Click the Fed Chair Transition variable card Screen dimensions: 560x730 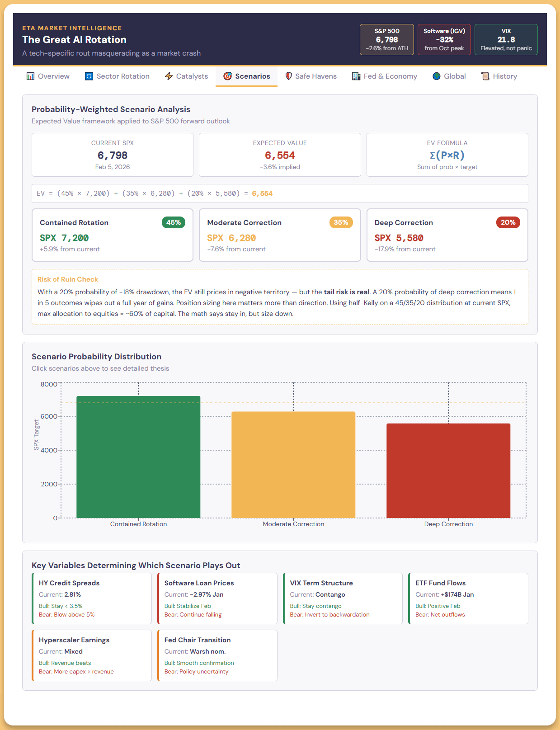click(x=217, y=655)
